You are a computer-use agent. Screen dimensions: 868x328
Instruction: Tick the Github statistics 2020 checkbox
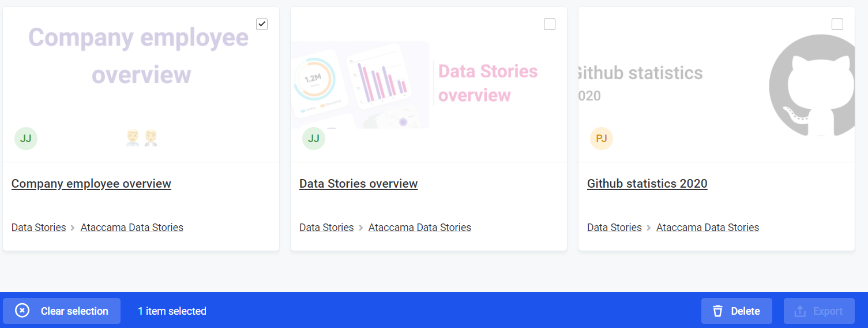(837, 24)
